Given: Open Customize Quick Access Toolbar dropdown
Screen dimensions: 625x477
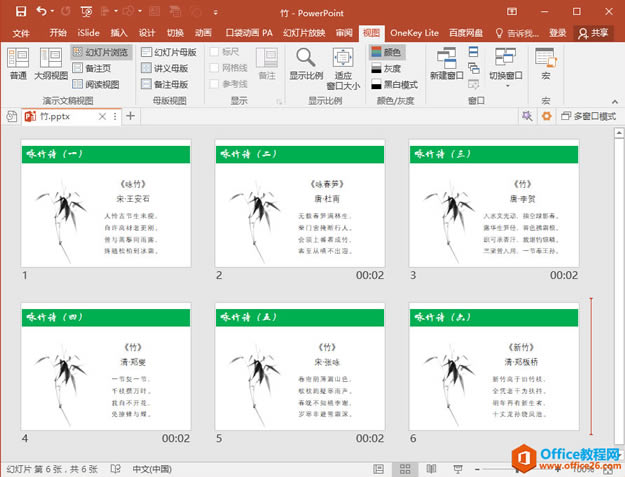Looking at the screenshot, I should click(215, 12).
